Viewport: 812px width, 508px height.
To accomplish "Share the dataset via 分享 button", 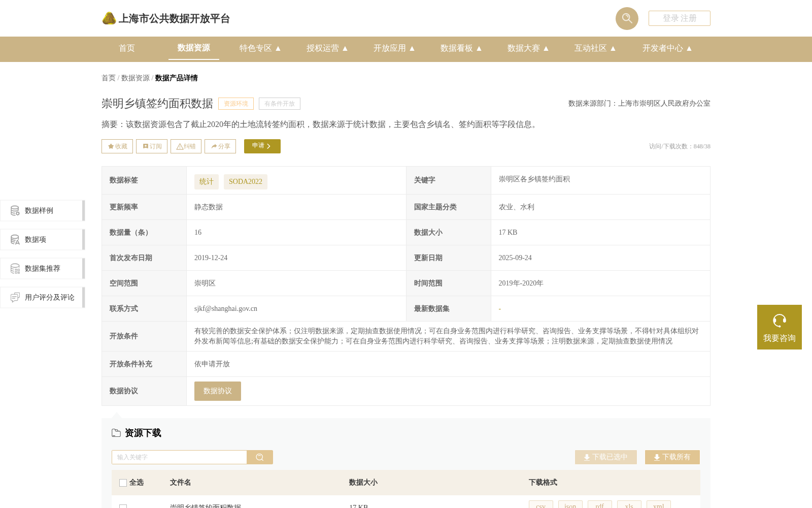I will pyautogui.click(x=220, y=146).
